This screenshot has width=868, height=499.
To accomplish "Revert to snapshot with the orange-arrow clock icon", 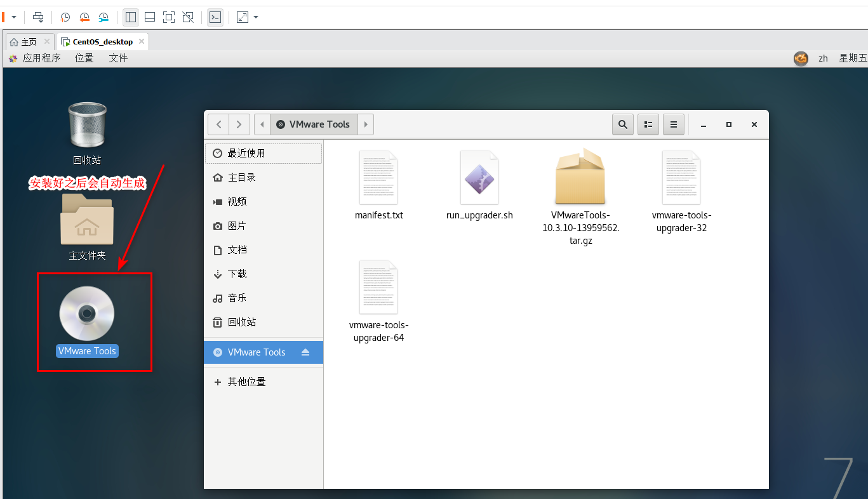I will click(x=84, y=17).
